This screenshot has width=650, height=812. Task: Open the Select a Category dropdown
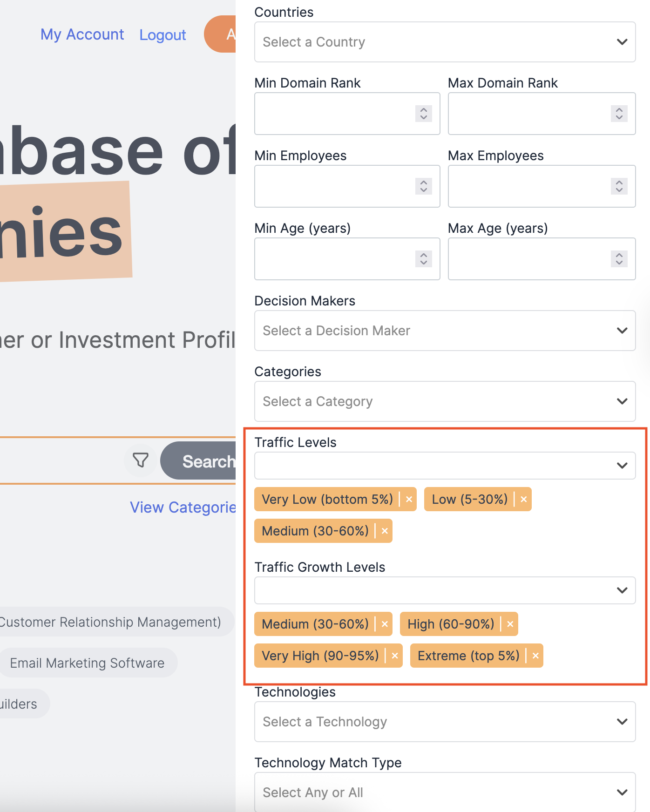point(445,401)
